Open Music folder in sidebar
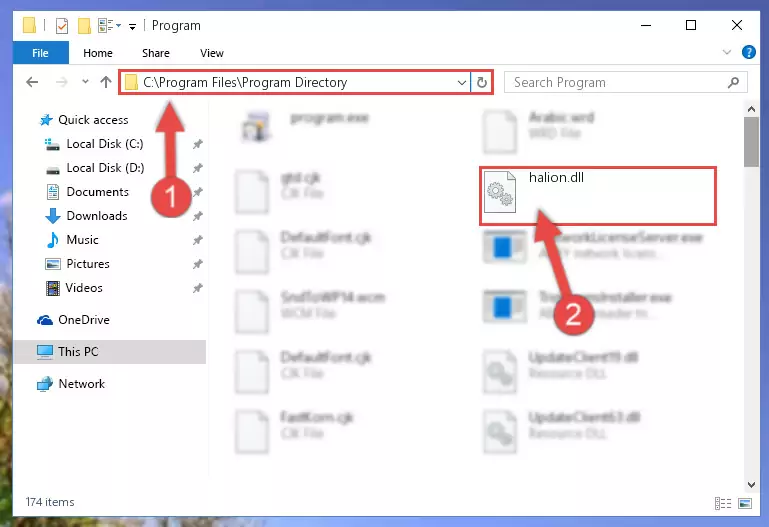Viewport: 769px width, 527px height. [x=82, y=240]
